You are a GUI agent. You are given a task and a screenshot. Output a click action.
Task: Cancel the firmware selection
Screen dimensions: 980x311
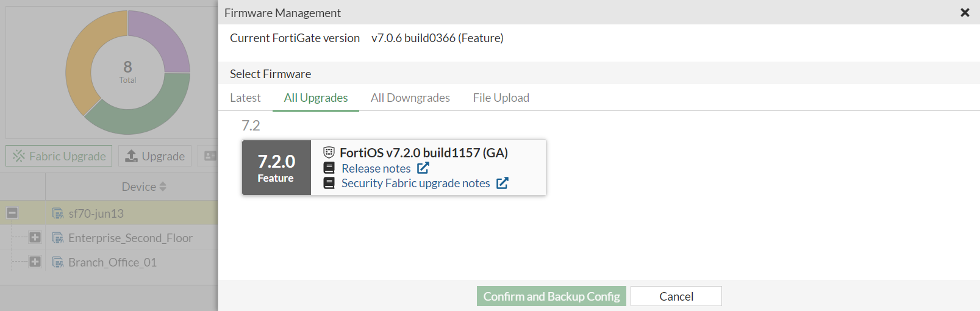tap(676, 296)
